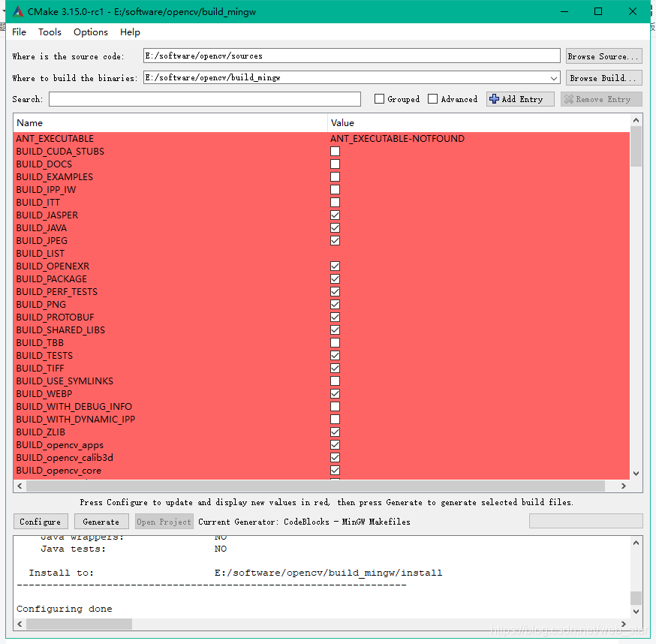
Task: Click the cache list scroll up arrow
Action: tap(636, 121)
